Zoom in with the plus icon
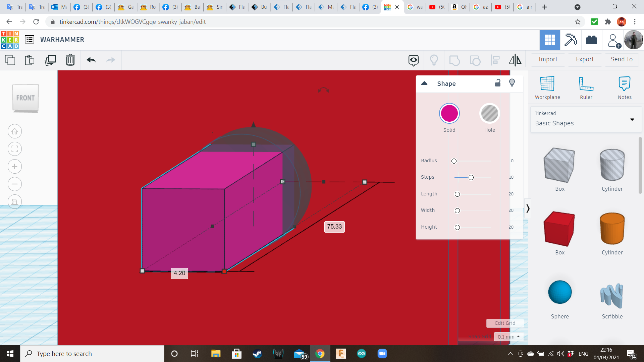This screenshot has width=644, height=362. coord(15,167)
